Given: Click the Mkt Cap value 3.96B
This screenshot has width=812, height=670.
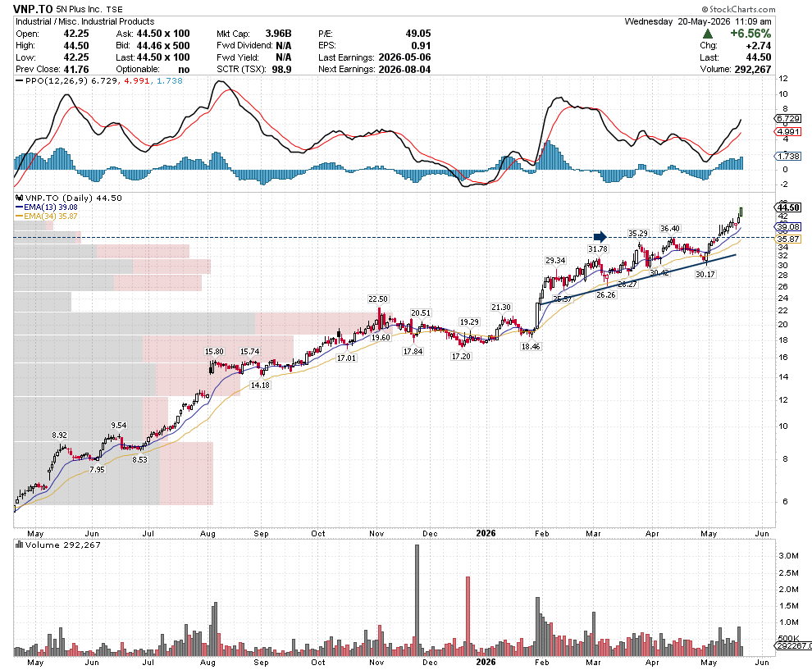Looking at the screenshot, I should tap(278, 34).
